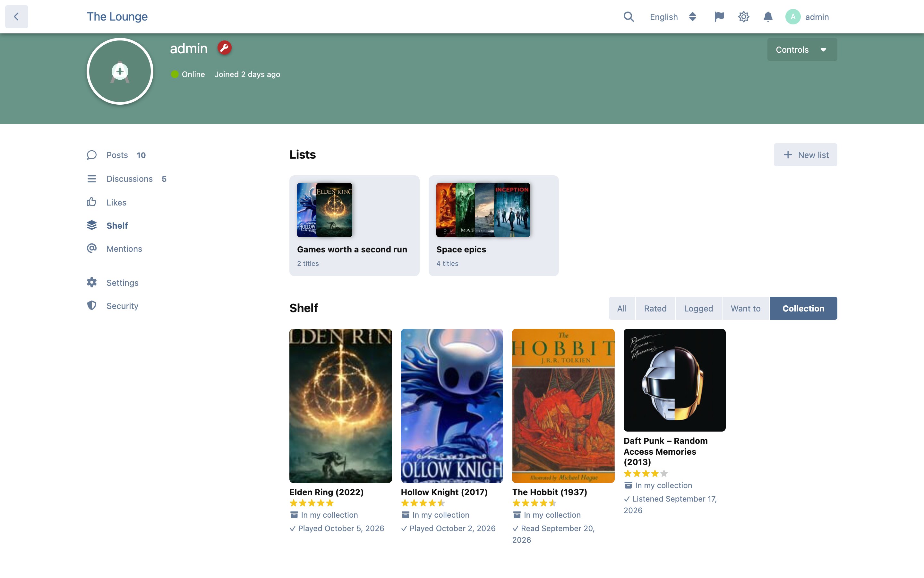Click the Posts speech bubble icon

coord(92,155)
